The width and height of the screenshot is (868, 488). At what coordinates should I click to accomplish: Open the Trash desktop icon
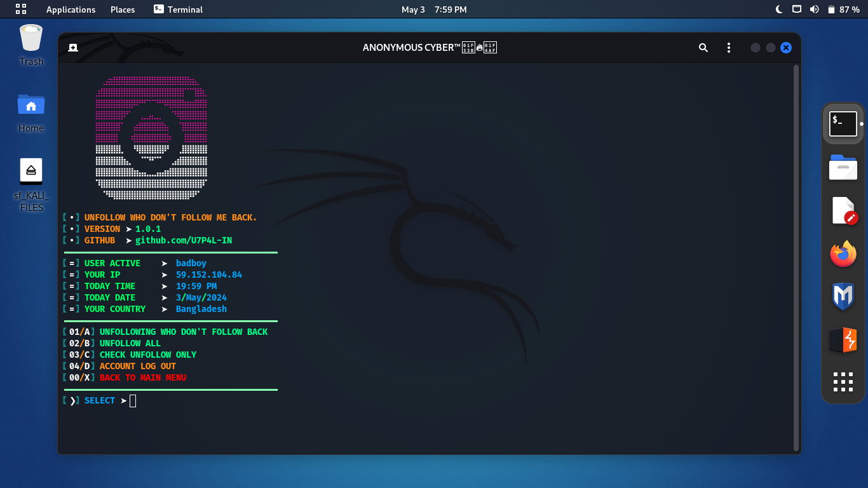(x=31, y=44)
